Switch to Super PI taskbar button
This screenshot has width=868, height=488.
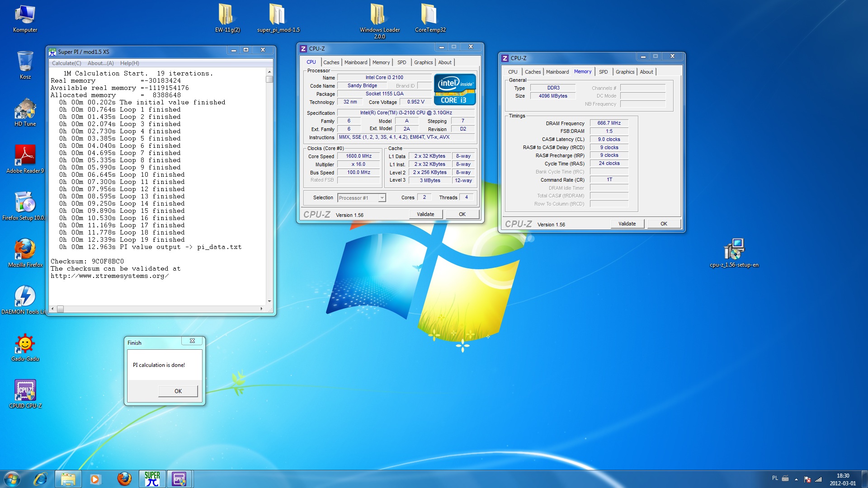[152, 479]
